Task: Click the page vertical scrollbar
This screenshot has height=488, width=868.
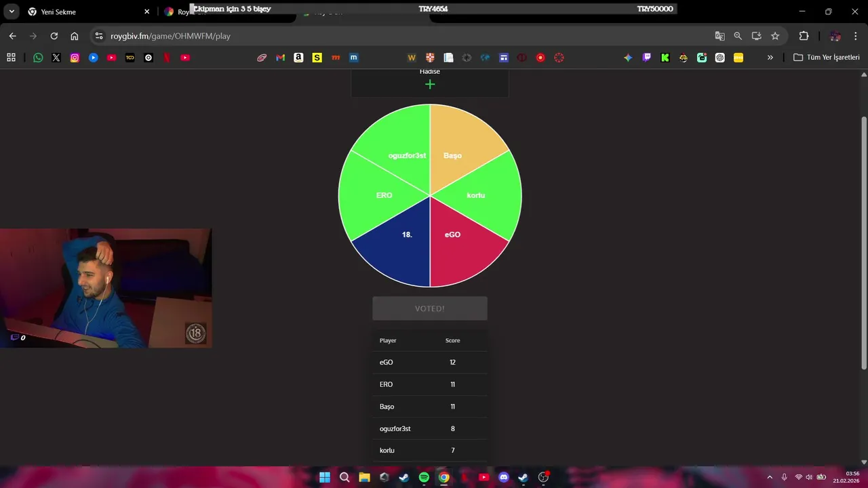Action: pyautogui.click(x=863, y=243)
